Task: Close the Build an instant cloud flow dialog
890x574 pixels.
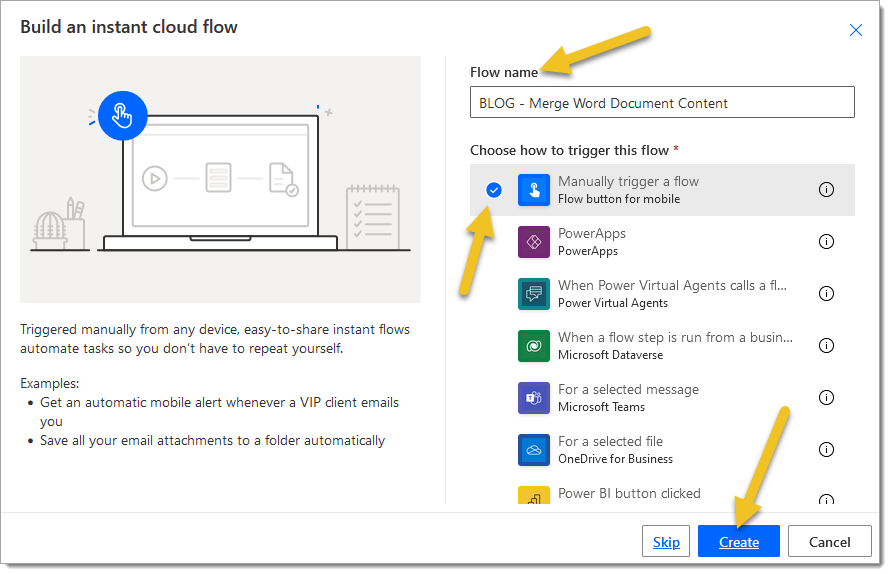Action: coord(855,30)
